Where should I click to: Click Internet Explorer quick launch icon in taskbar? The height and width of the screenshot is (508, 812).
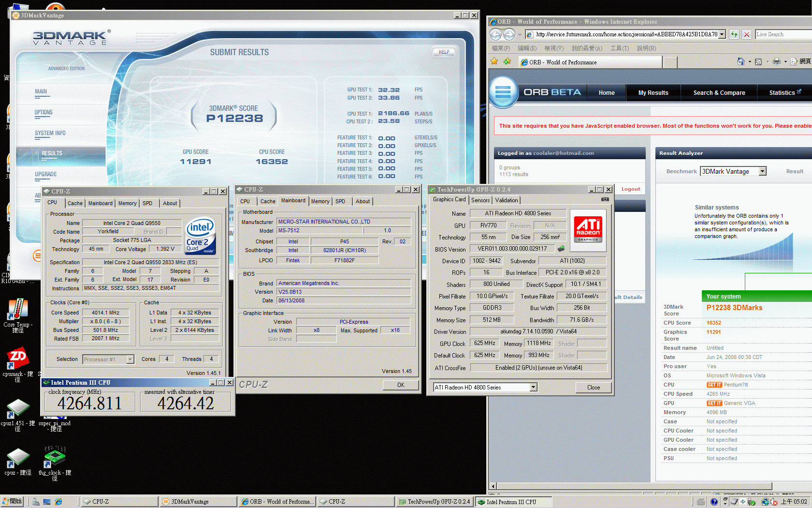point(58,502)
